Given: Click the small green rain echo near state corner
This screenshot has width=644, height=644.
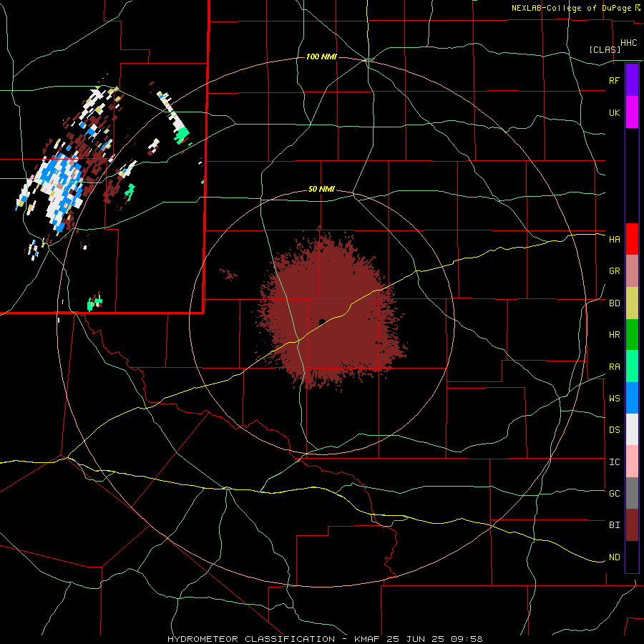Looking at the screenshot, I should pyautogui.click(x=94, y=304).
